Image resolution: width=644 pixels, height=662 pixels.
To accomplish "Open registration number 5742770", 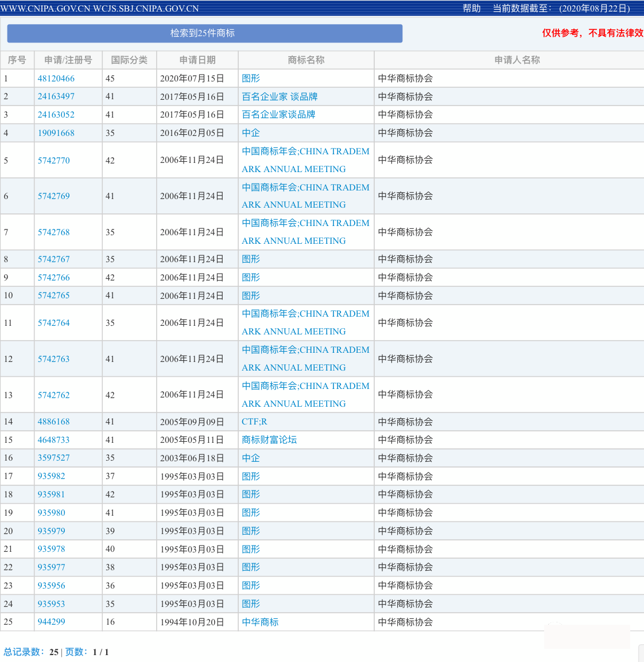I will point(53,161).
